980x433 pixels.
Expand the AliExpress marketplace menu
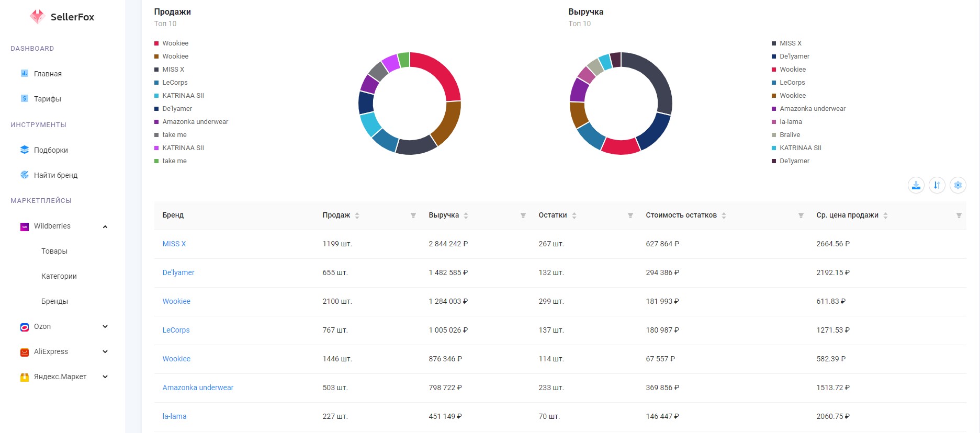[x=105, y=351]
